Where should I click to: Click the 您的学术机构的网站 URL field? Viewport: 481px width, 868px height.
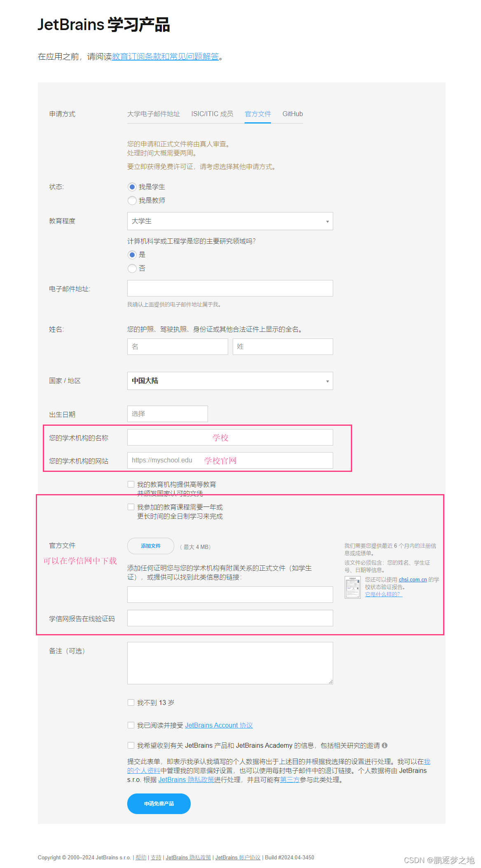[x=230, y=460]
